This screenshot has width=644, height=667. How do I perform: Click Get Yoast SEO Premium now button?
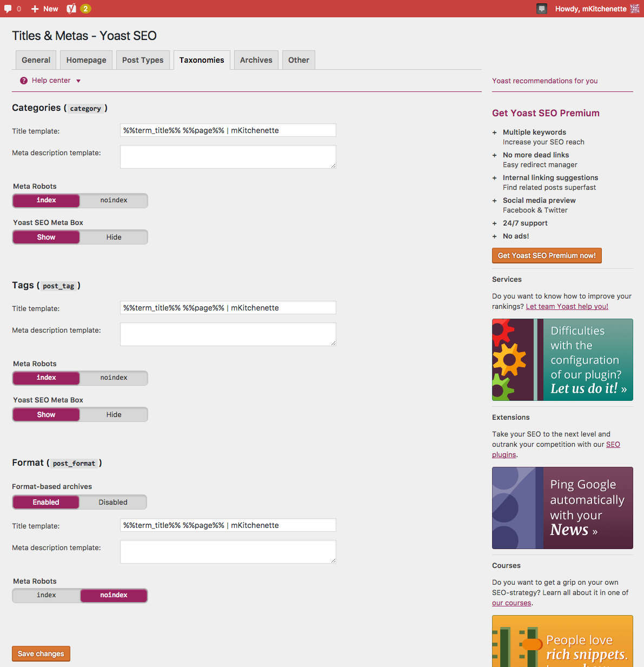click(547, 255)
